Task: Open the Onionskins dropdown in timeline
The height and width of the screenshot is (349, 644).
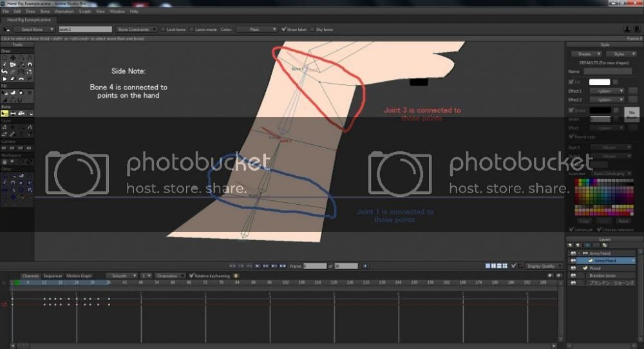Action: point(167,276)
